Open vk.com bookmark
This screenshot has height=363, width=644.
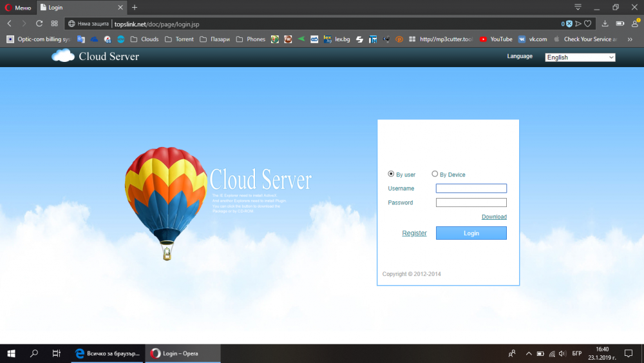coord(533,39)
